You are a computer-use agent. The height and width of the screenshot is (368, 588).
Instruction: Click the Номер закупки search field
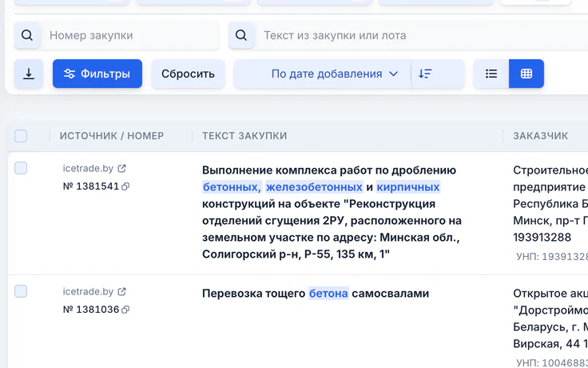[x=129, y=35]
